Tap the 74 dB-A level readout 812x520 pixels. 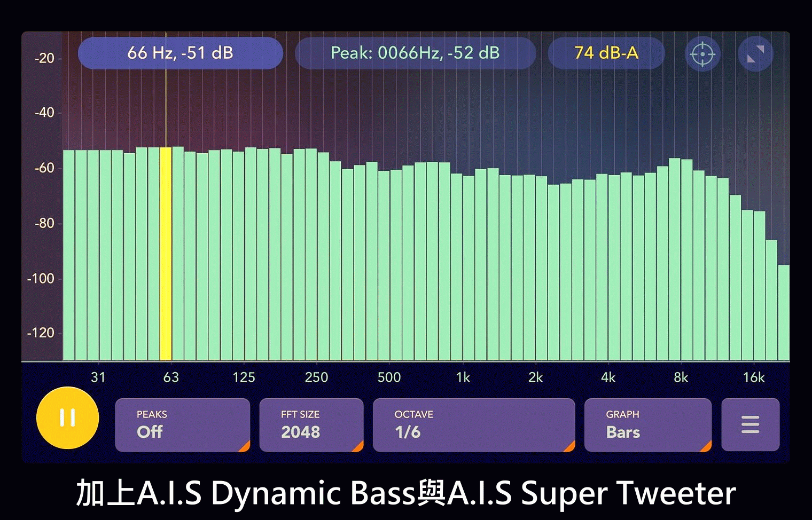pyautogui.click(x=606, y=53)
